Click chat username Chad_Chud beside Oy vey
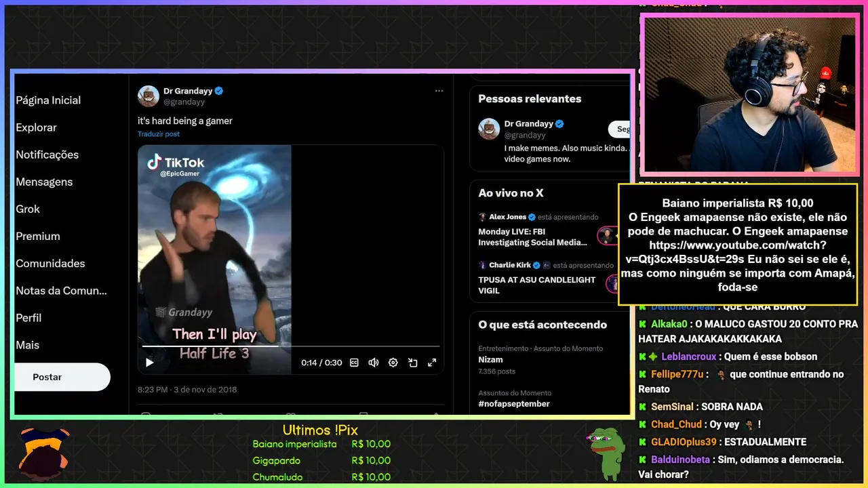The height and width of the screenshot is (488, 868). pos(676,424)
